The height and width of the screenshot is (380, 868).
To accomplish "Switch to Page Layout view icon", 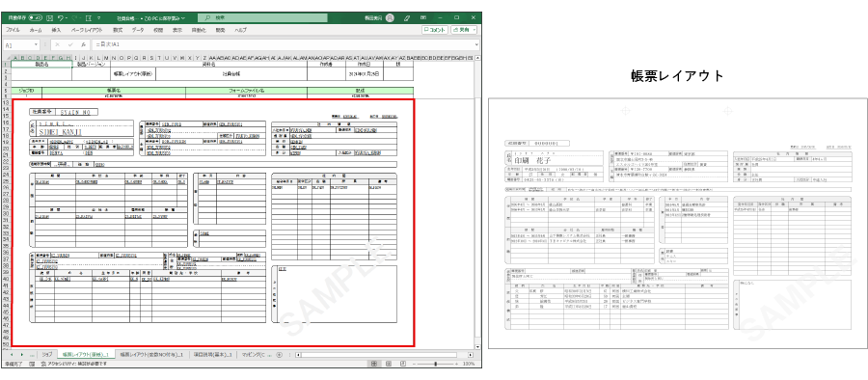I will (388, 364).
